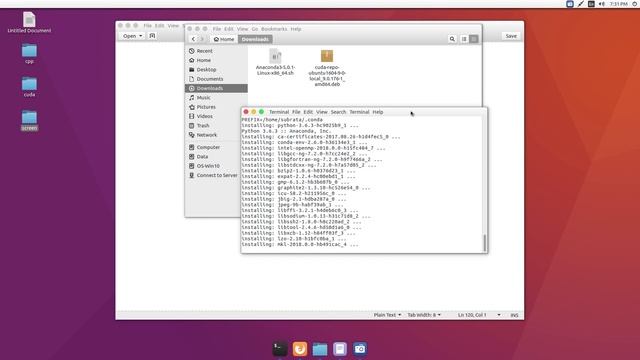The width and height of the screenshot is (640, 360).
Task: Click the Save button in gedit
Action: click(x=511, y=36)
